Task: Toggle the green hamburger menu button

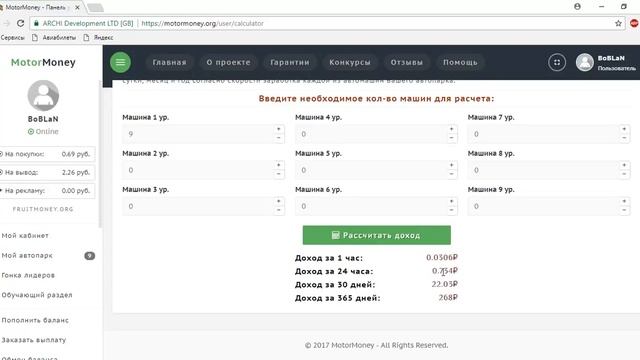Action: 120,62
